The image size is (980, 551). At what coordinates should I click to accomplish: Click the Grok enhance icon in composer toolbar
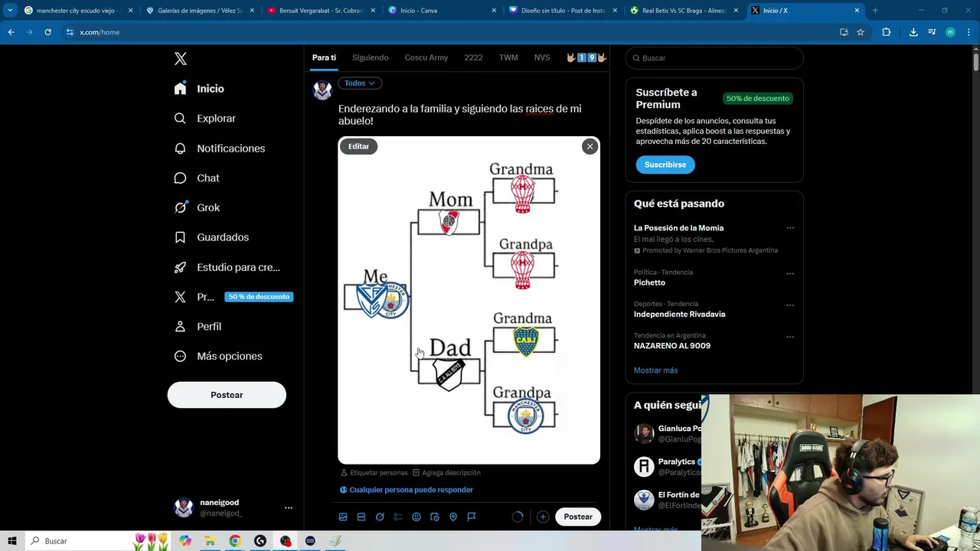[x=380, y=517]
